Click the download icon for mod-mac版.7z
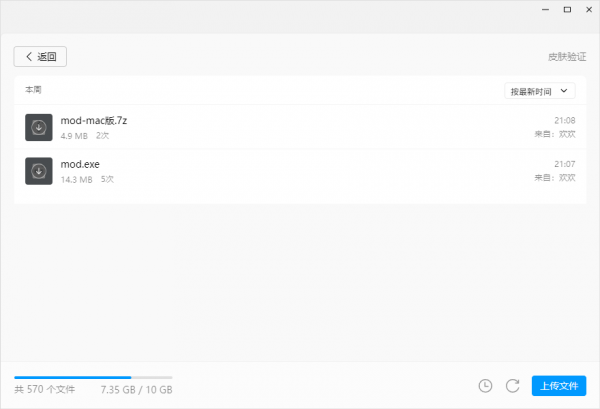600x409 pixels. click(x=38, y=127)
